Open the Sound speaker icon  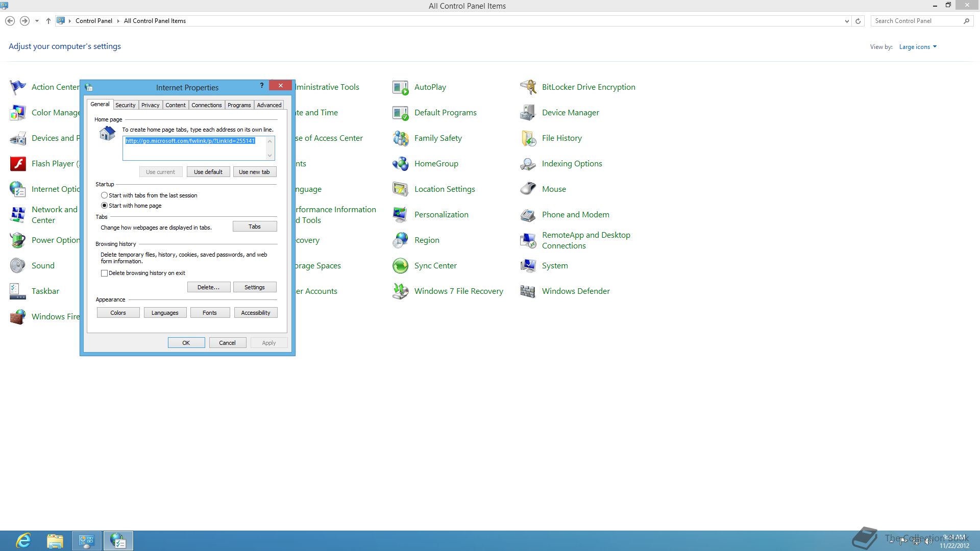18,266
